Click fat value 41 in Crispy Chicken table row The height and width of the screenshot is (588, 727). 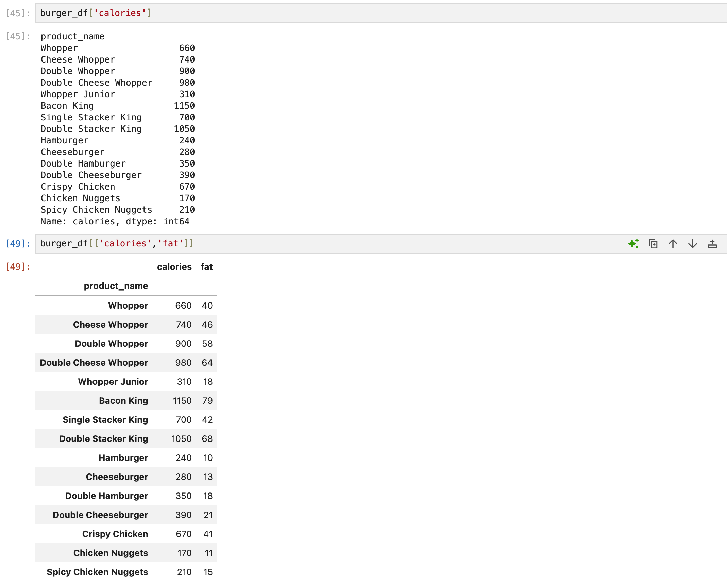click(208, 534)
